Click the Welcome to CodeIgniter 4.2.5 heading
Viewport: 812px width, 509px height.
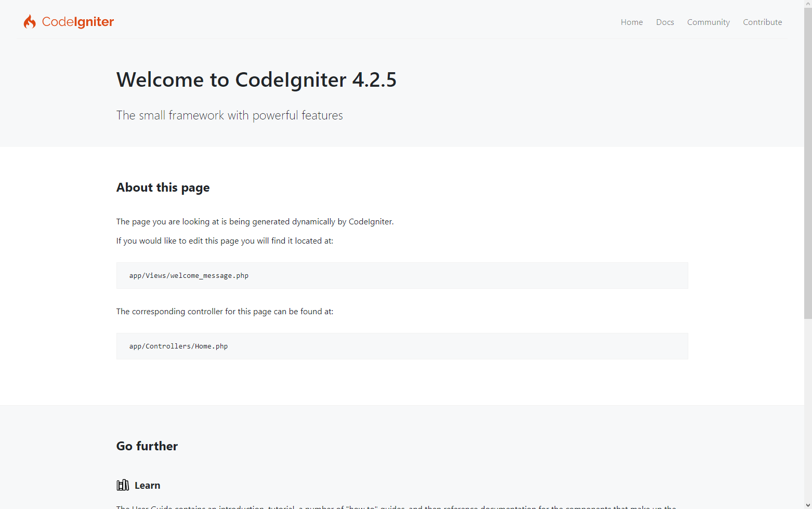[x=256, y=79]
